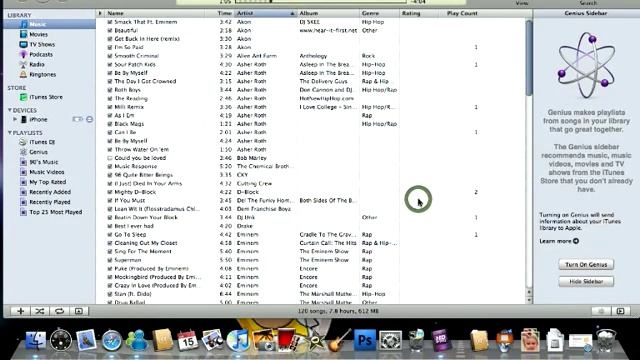
Task: Uncheck the Mighty D-Block song
Action: coord(109,192)
